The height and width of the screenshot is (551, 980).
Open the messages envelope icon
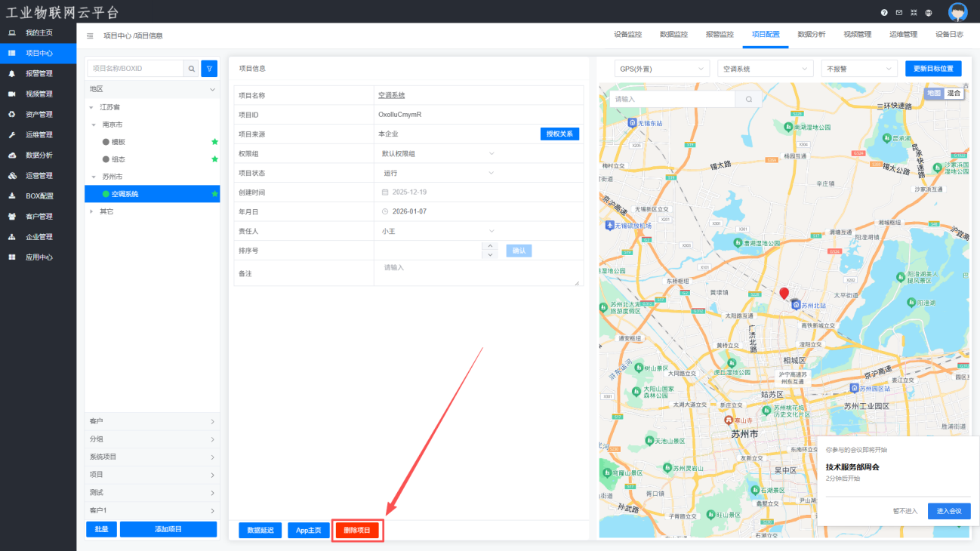[x=898, y=13]
